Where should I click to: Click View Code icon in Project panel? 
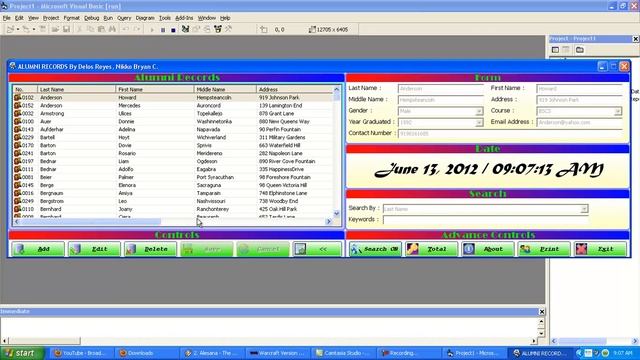555,50
